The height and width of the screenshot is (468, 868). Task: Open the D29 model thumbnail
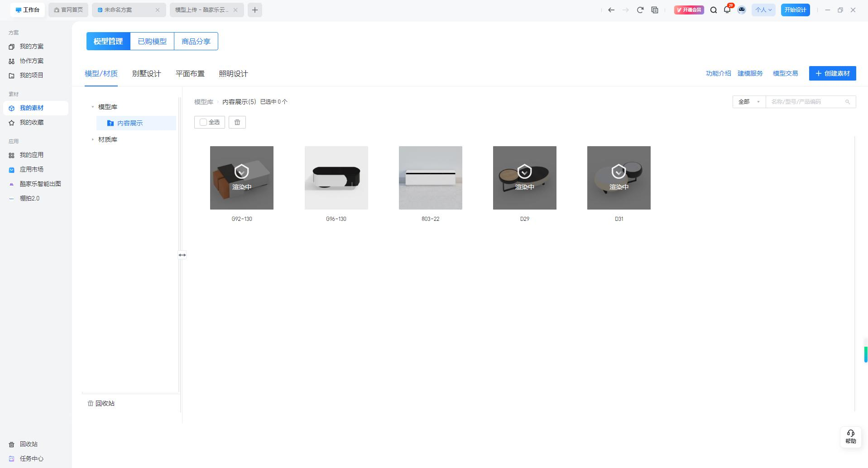(525, 178)
